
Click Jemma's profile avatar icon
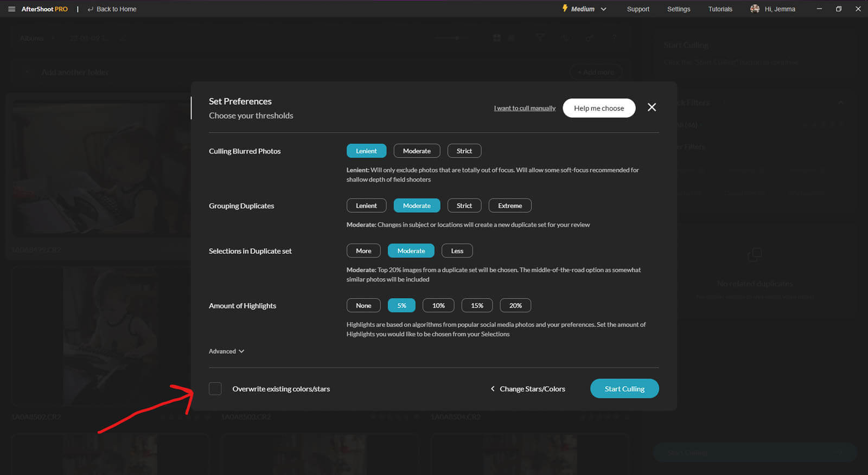click(x=755, y=9)
